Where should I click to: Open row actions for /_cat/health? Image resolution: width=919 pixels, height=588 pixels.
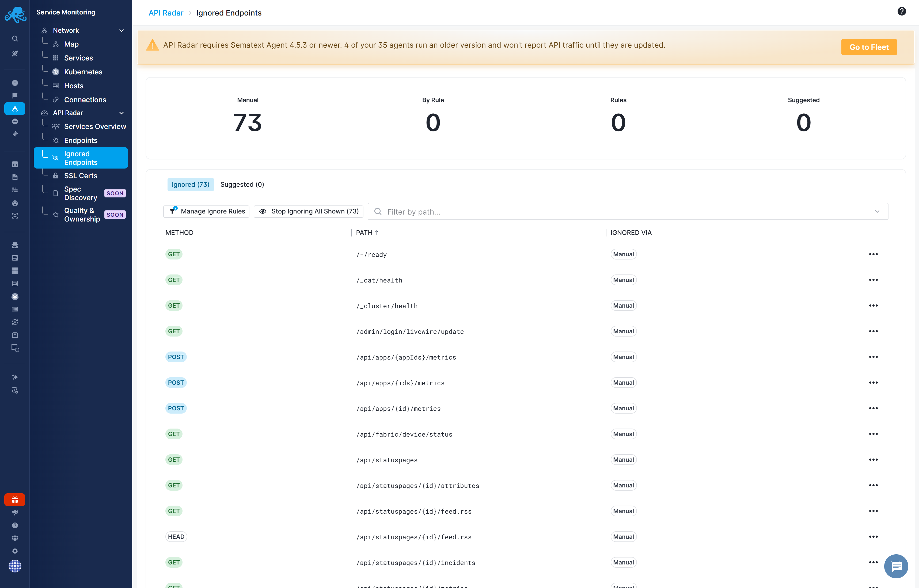873,280
